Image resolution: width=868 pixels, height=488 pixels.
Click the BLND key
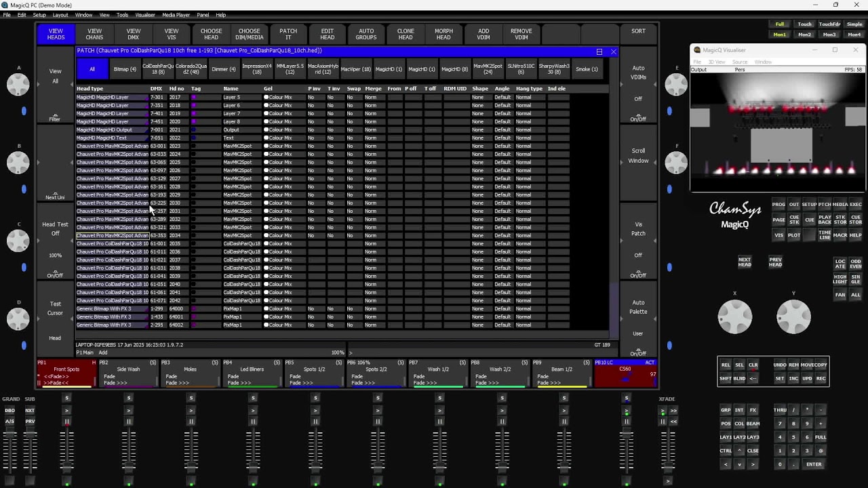tap(739, 379)
